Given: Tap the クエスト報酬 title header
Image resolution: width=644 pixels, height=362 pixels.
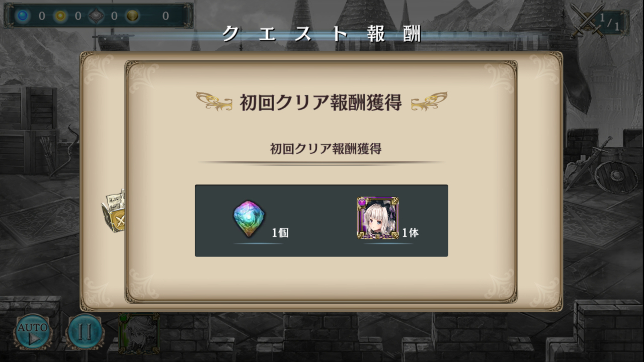Looking at the screenshot, I should [321, 34].
